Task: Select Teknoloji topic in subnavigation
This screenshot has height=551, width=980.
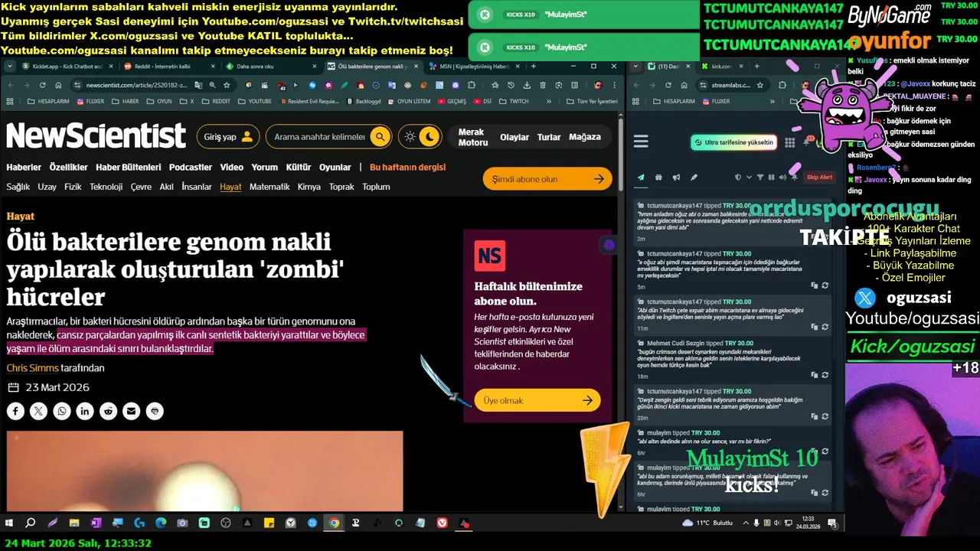Action: point(106,187)
